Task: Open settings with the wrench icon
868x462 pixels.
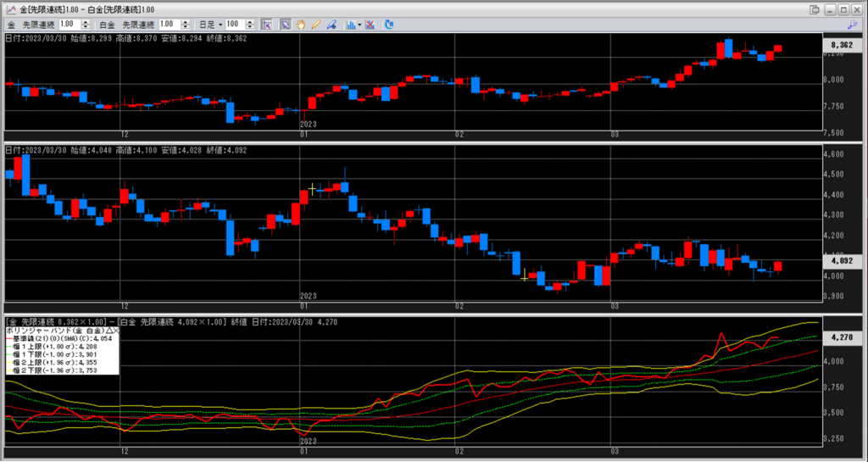Action: (x=852, y=25)
